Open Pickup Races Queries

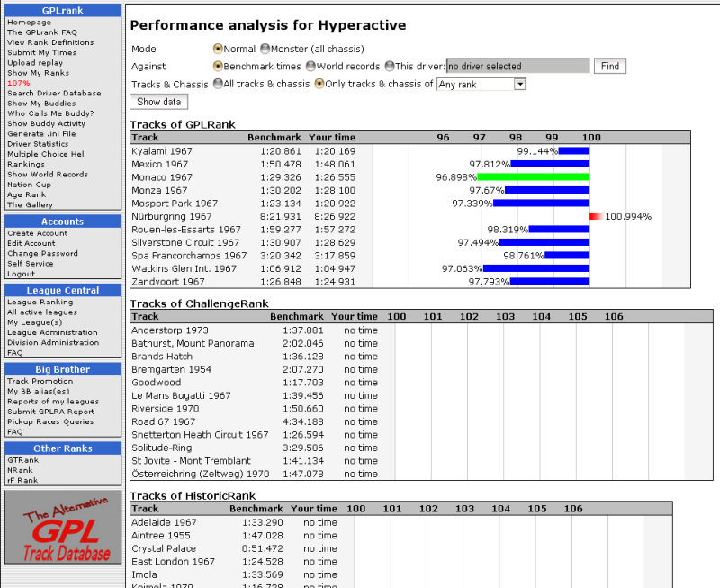(x=50, y=421)
